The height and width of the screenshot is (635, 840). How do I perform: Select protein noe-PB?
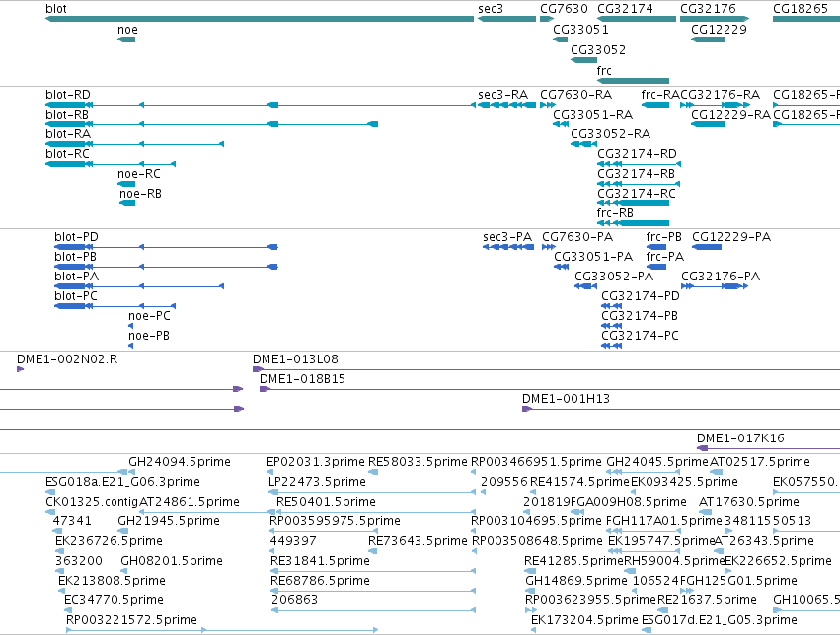click(x=149, y=336)
